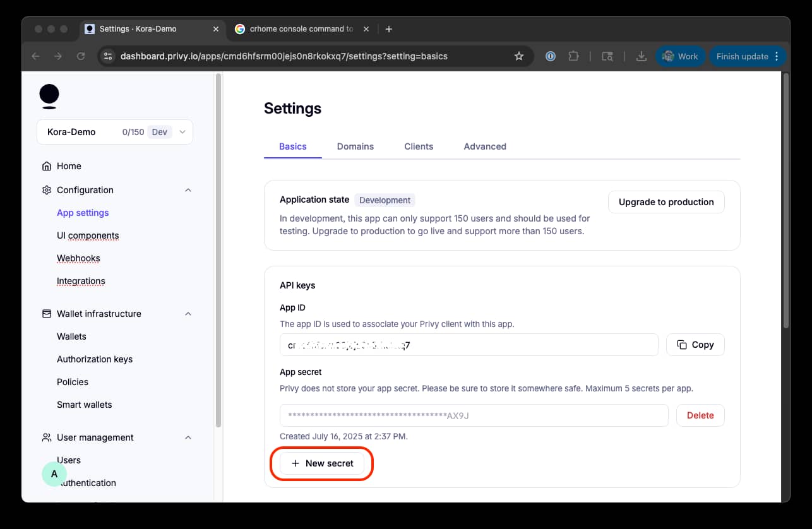
Task: Switch to the Advanced settings tab
Action: point(484,146)
